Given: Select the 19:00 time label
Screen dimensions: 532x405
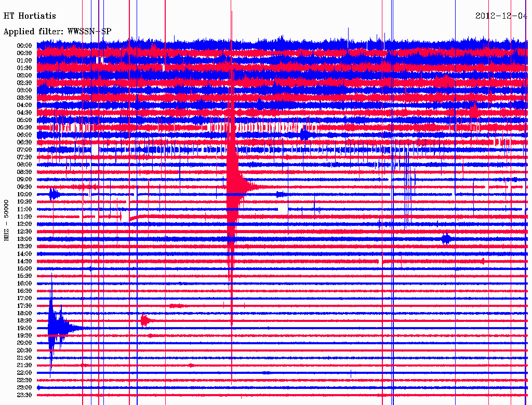Looking at the screenshot, I should point(24,328).
